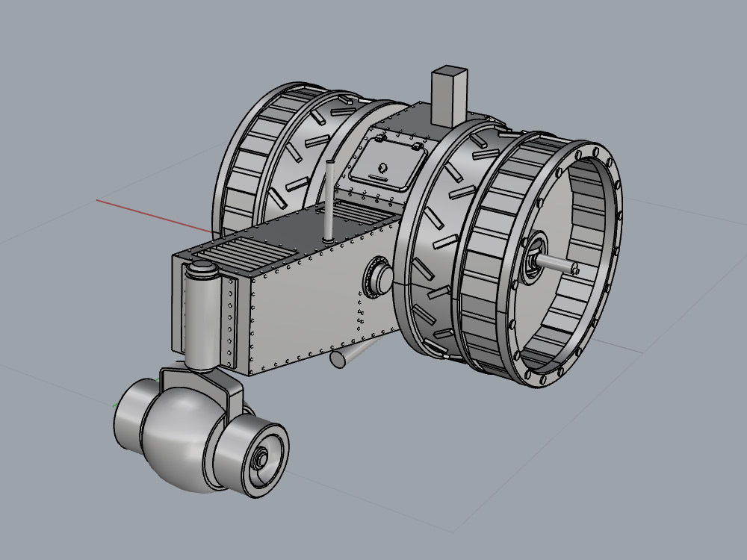This screenshot has width=747, height=560.
Task: Select the vertical steering cylinder at the front
Action: pyautogui.click(x=203, y=315)
